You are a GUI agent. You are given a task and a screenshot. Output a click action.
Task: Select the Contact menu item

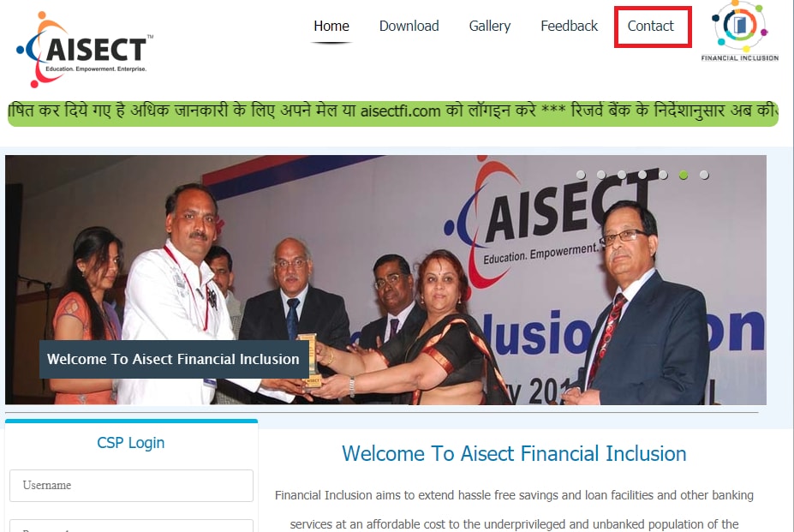(x=651, y=26)
